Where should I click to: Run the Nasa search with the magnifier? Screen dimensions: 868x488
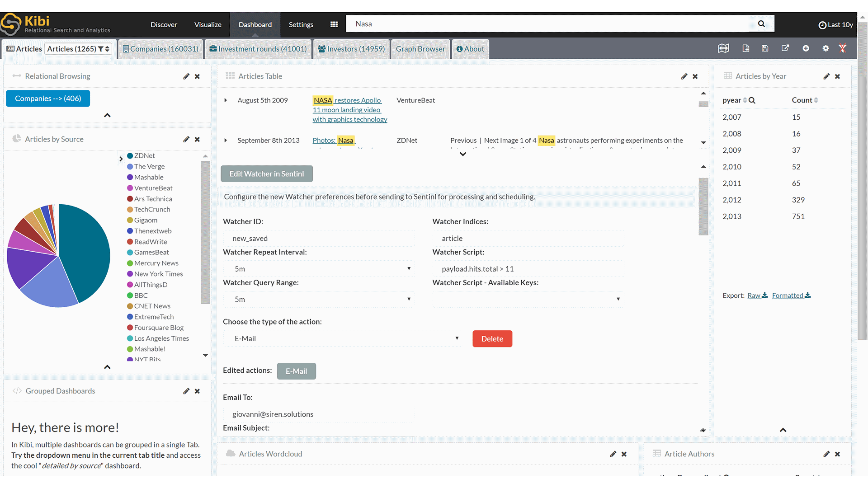[x=761, y=24]
